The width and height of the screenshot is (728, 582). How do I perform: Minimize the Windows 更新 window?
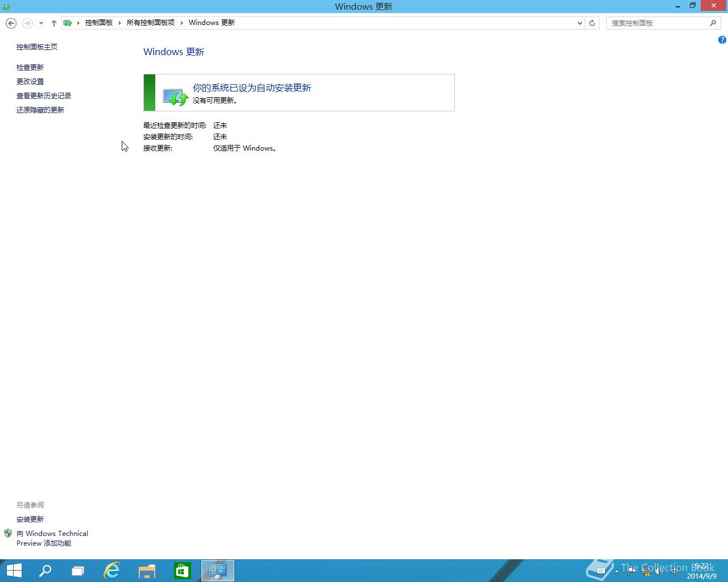[678, 6]
